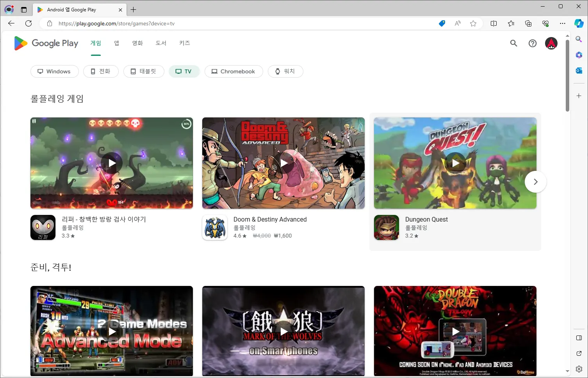588x378 pixels.
Task: Switch to the 앱 tab
Action: (x=116, y=43)
